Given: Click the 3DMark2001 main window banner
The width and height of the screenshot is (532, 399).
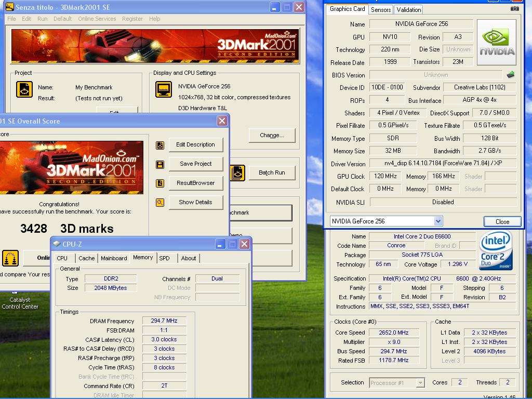Looking at the screenshot, I should point(155,46).
